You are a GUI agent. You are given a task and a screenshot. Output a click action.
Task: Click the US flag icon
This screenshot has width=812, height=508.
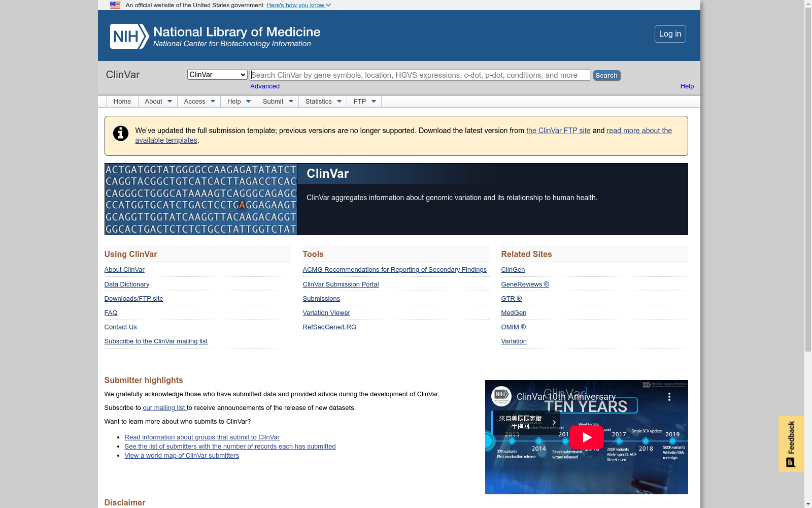(x=115, y=5)
